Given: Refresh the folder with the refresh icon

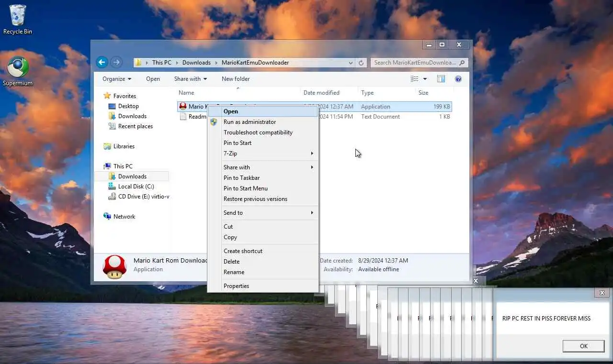Looking at the screenshot, I should 361,63.
